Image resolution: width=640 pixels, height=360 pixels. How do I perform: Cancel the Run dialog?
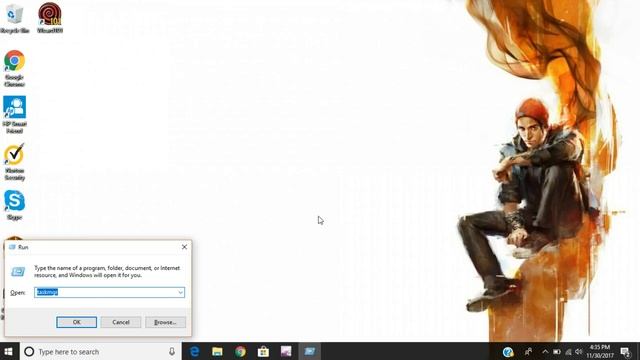pos(121,322)
